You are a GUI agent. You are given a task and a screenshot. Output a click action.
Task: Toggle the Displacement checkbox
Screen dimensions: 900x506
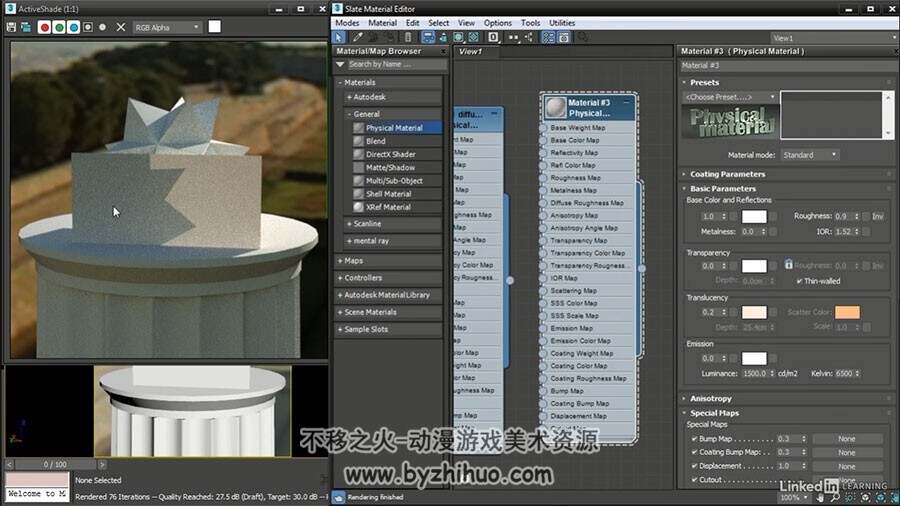695,466
